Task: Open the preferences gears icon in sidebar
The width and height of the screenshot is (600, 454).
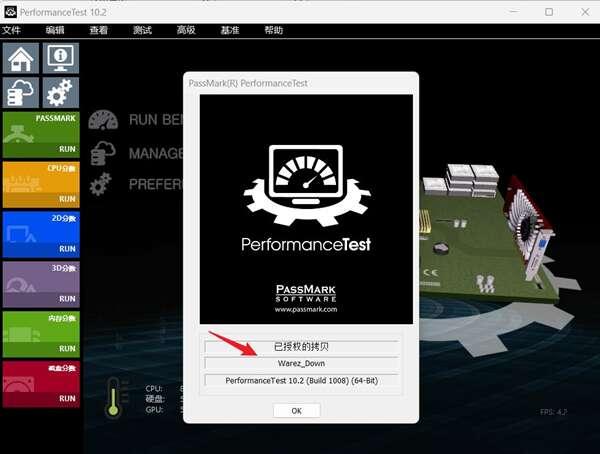Action: [x=60, y=93]
